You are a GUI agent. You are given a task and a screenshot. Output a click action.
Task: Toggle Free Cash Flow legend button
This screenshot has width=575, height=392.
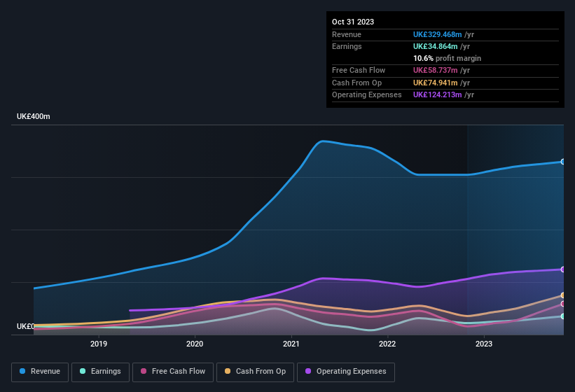point(173,372)
